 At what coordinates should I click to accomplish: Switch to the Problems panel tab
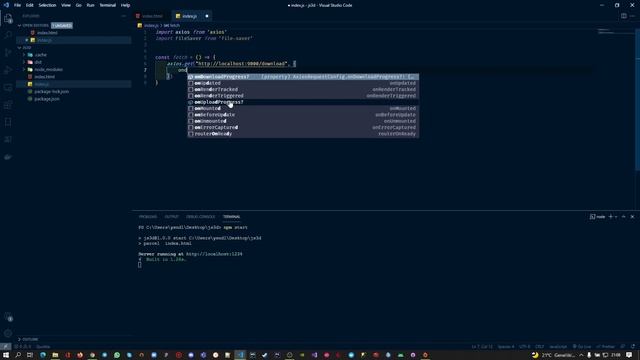pos(148,217)
